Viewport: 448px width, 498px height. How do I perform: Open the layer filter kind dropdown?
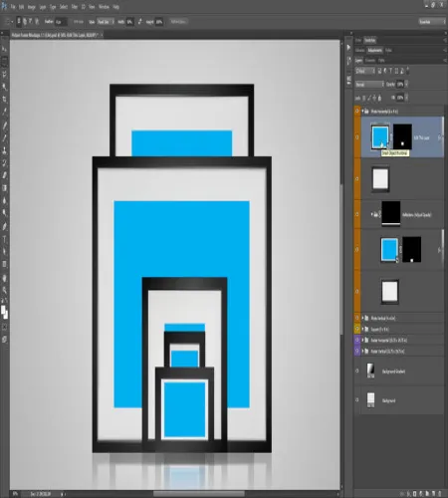tap(365, 71)
